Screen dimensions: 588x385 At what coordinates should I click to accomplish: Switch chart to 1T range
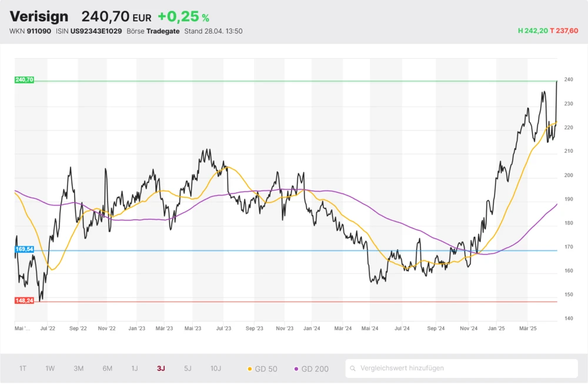22,369
